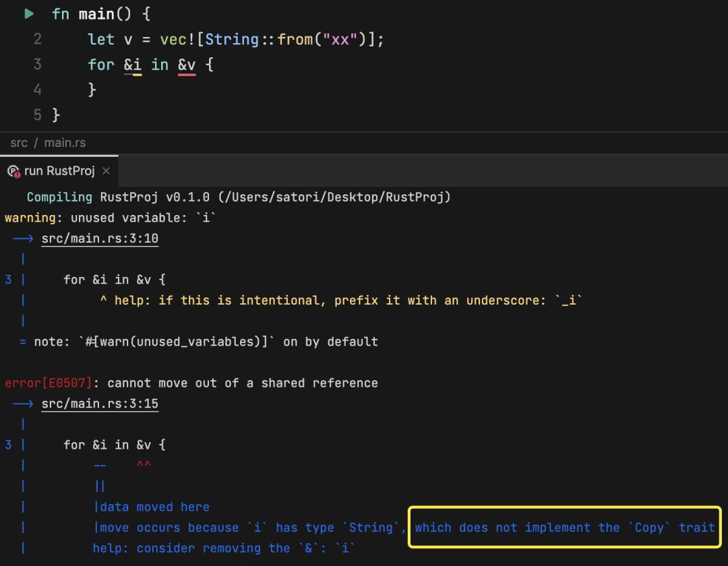728x566 pixels.
Task: Click the 'let' keyword on line 2
Action: (x=100, y=40)
